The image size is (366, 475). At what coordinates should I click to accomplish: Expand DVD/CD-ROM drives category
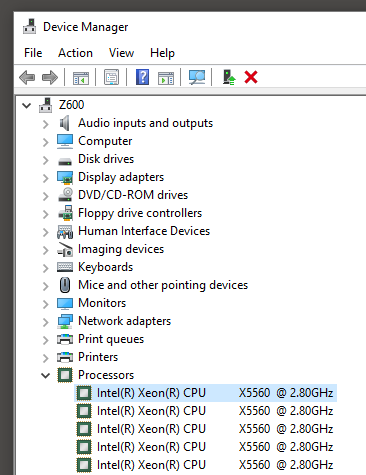46,196
